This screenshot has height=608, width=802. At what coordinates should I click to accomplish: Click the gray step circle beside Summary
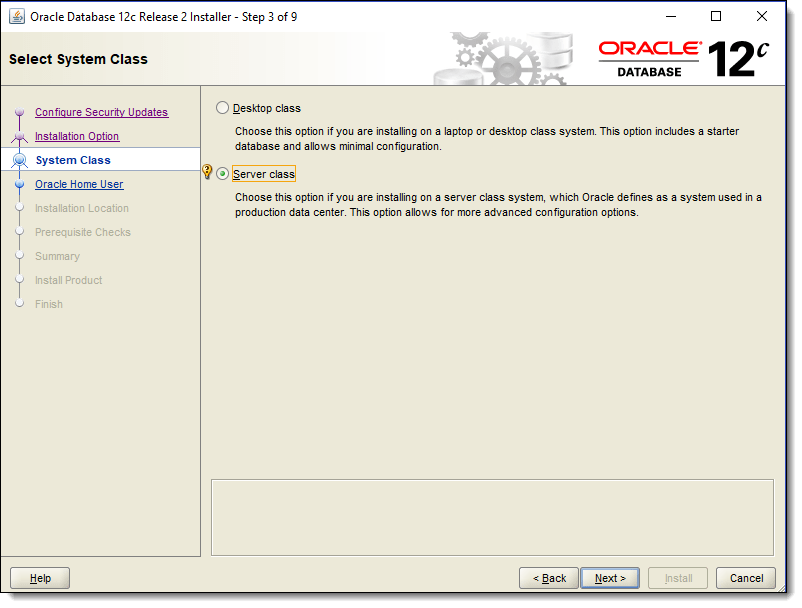tap(21, 256)
